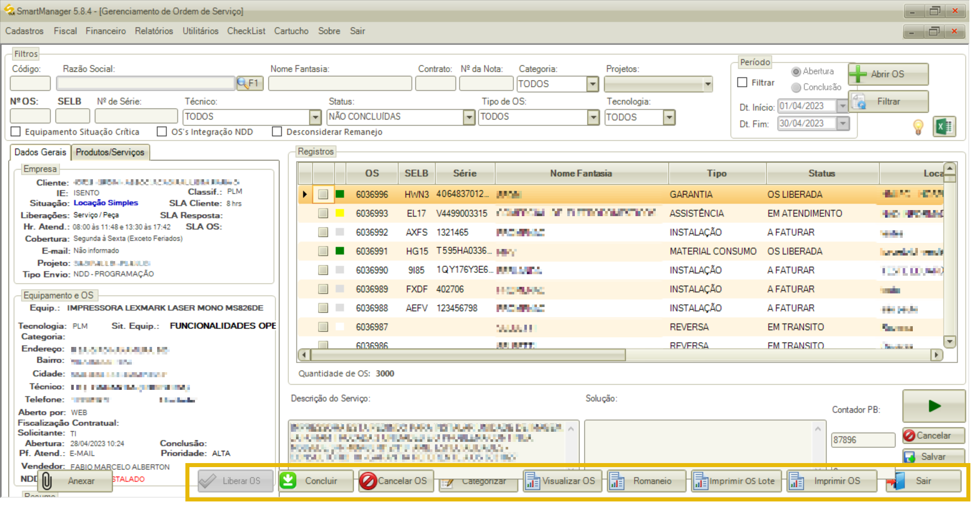This screenshot has width=980, height=507.
Task: Click the green status square of OS 6036996
Action: tap(340, 194)
